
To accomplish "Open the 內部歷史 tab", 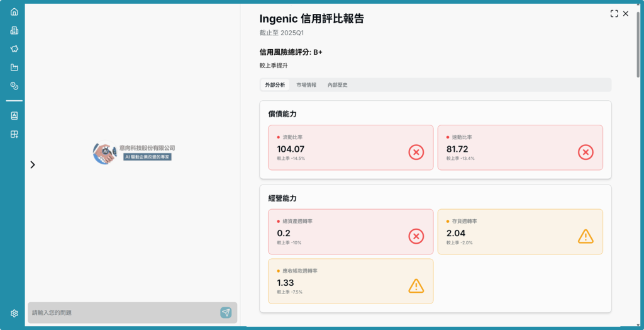I will [337, 85].
